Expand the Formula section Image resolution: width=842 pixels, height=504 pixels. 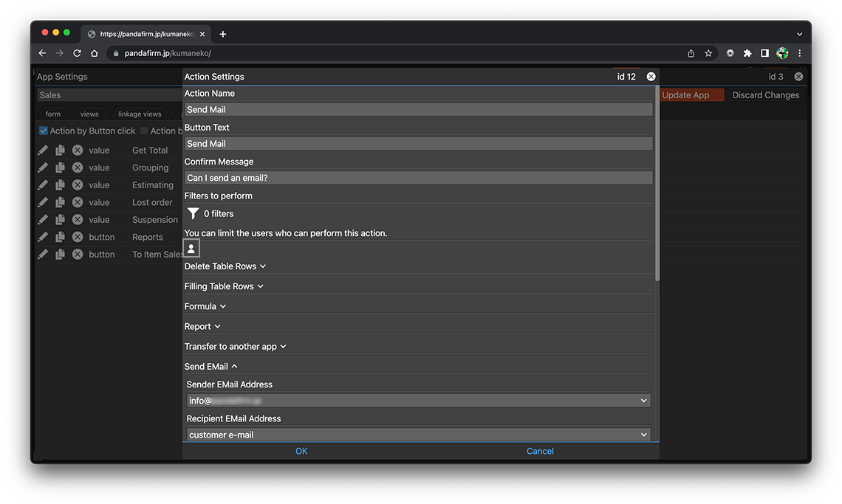coord(205,306)
